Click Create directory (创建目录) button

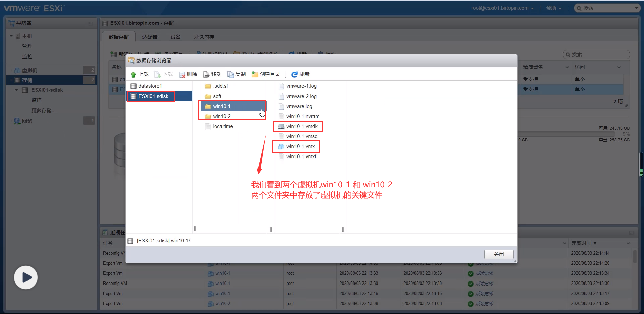click(x=266, y=74)
